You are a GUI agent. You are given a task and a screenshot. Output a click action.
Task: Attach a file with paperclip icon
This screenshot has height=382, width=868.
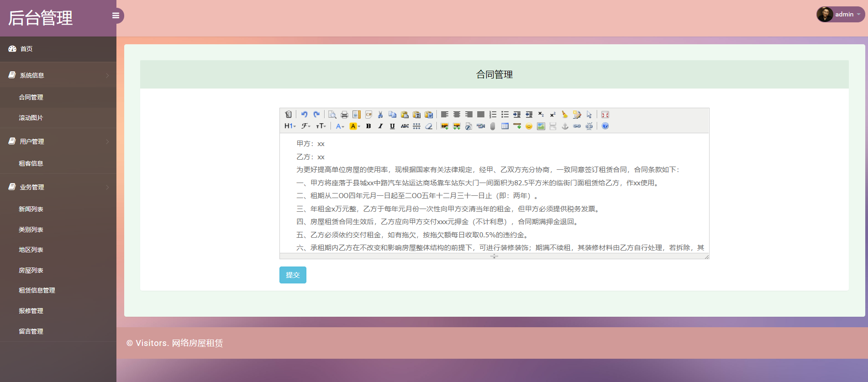[x=493, y=126]
